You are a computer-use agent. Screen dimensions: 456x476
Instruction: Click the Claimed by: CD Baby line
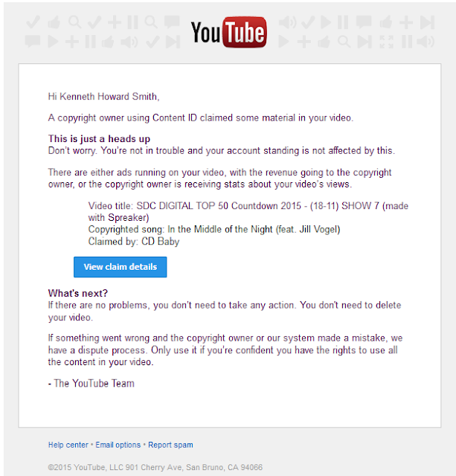[134, 241]
